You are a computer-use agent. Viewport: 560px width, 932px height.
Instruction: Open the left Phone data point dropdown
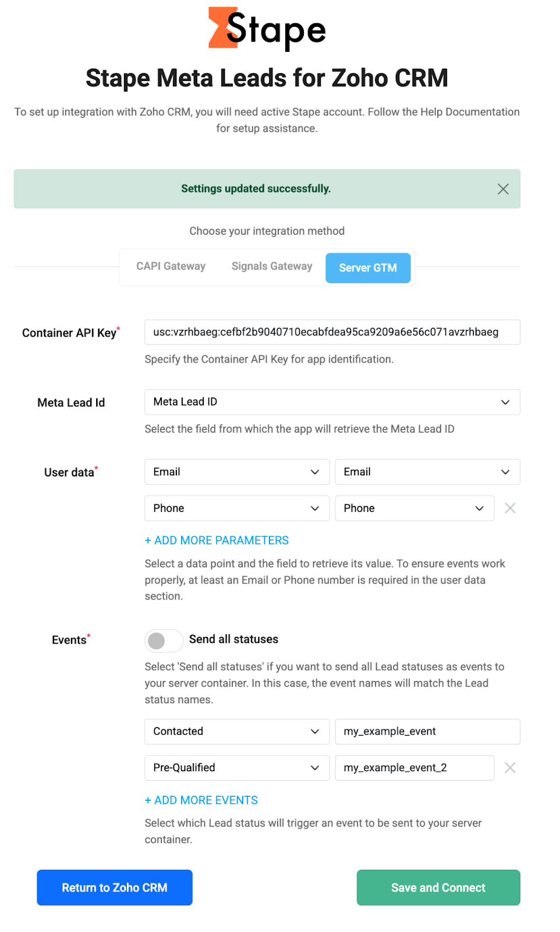(x=237, y=508)
